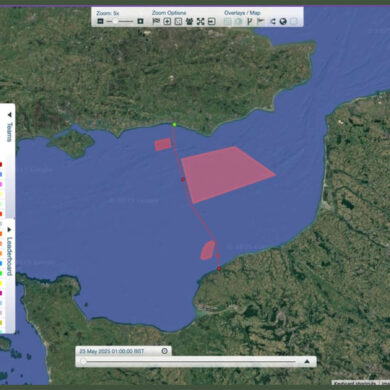Expand the timeline panel with up arrow

[307, 361]
